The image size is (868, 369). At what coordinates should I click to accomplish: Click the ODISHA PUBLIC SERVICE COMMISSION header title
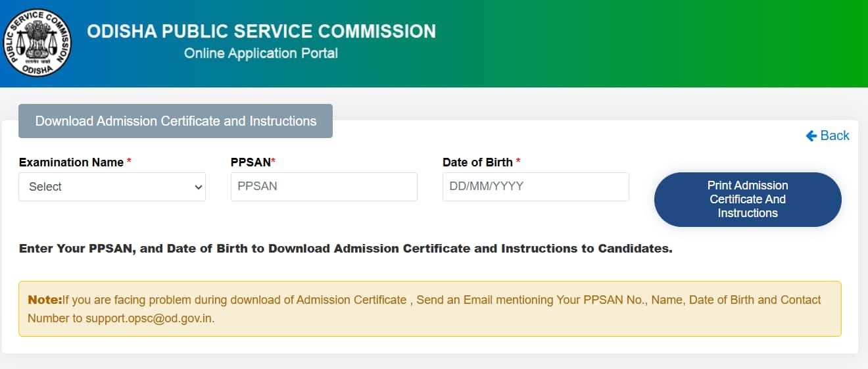point(261,31)
